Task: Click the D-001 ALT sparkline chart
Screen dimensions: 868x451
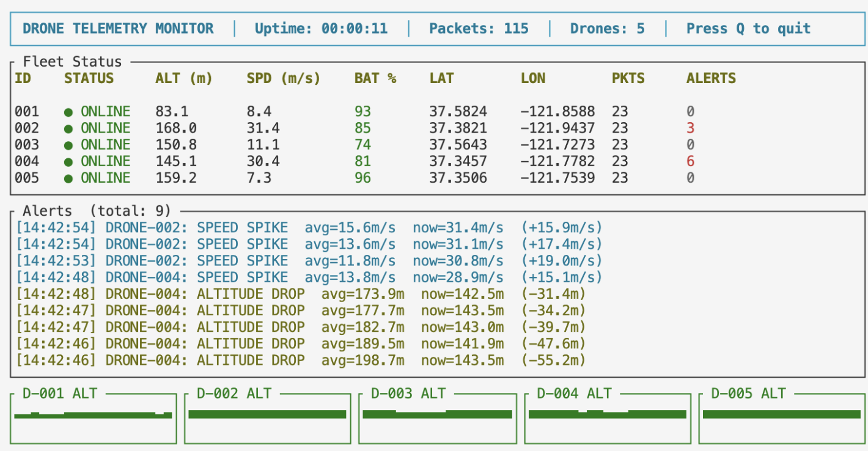Action: (93, 415)
